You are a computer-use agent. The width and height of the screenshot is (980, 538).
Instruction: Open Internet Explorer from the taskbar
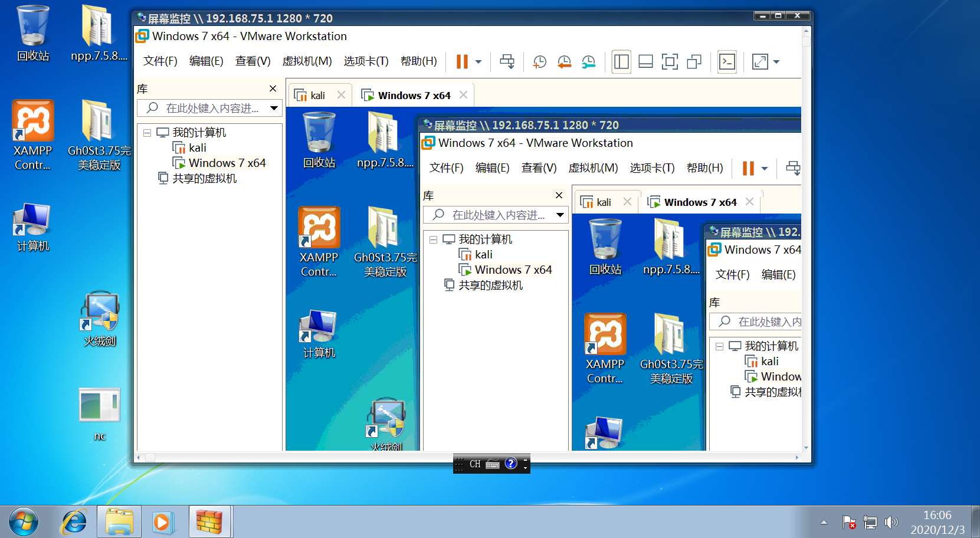[74, 522]
